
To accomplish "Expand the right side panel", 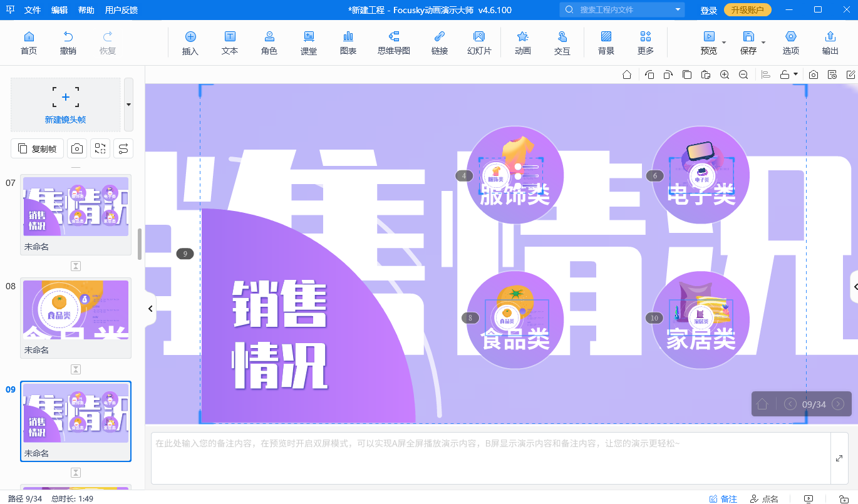I will click(x=854, y=286).
